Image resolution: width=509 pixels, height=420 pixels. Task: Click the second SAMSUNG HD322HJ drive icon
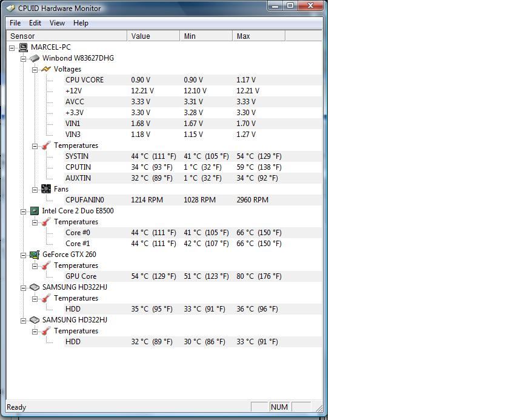pyautogui.click(x=35, y=320)
